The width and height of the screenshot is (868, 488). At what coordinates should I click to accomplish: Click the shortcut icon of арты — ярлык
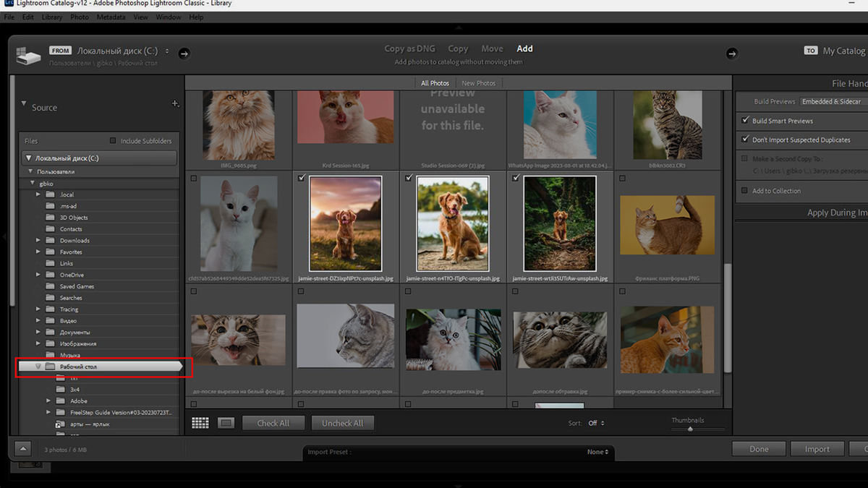click(61, 424)
